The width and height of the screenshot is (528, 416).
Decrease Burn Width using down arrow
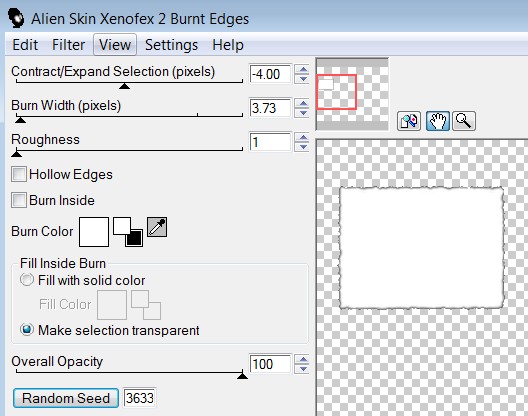[303, 113]
